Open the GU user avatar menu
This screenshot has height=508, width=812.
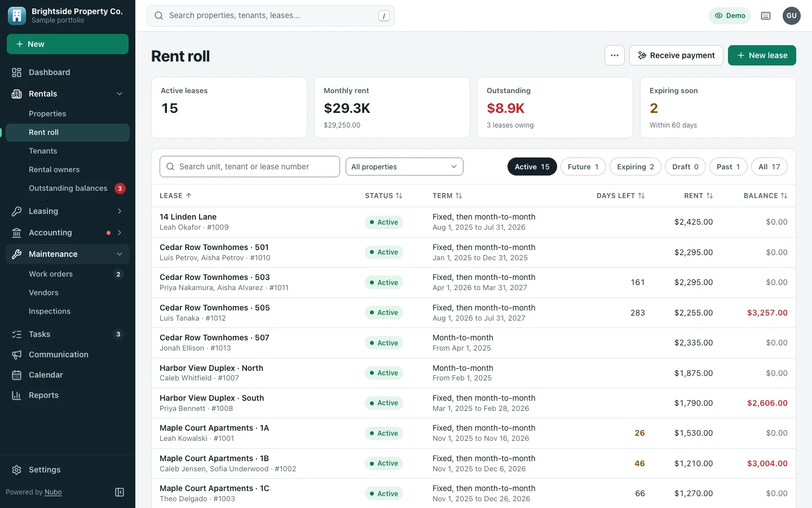(x=792, y=16)
